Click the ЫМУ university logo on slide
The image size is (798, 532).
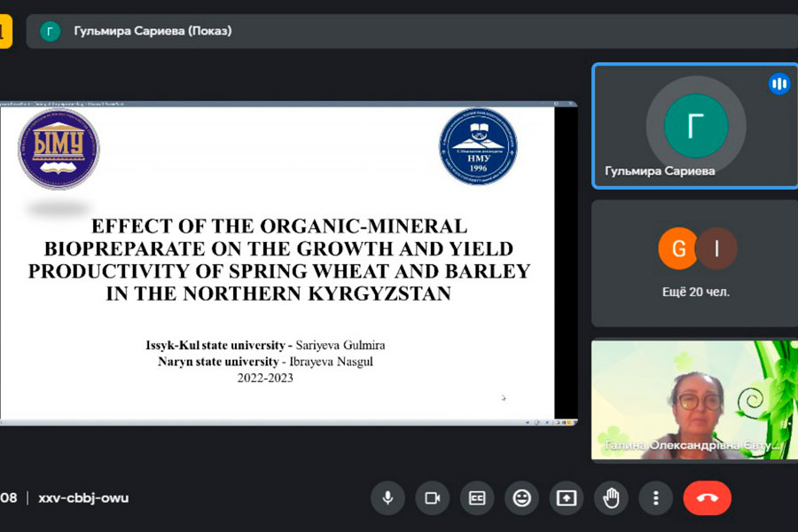pyautogui.click(x=59, y=149)
